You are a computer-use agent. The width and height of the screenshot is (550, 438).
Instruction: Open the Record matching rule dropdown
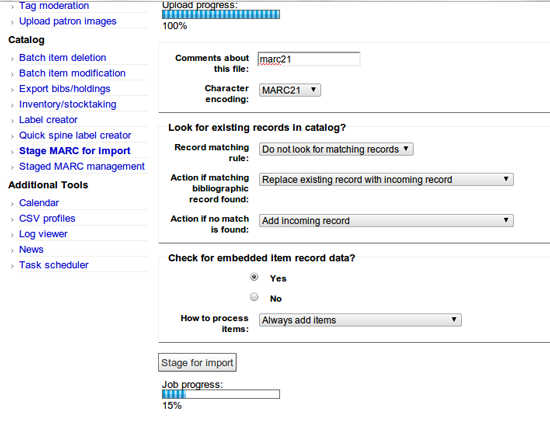coord(336,149)
